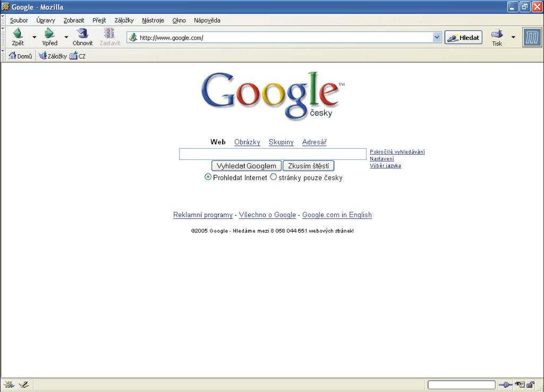Open the Okno menu
Viewport: 544px width, 392px height.
(x=179, y=21)
